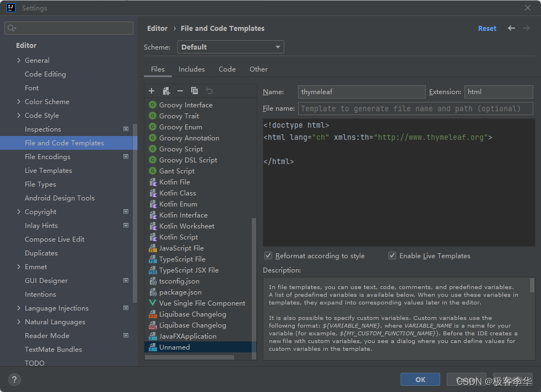This screenshot has width=541, height=392.
Task: Click the settings search field
Action: coord(69,28)
